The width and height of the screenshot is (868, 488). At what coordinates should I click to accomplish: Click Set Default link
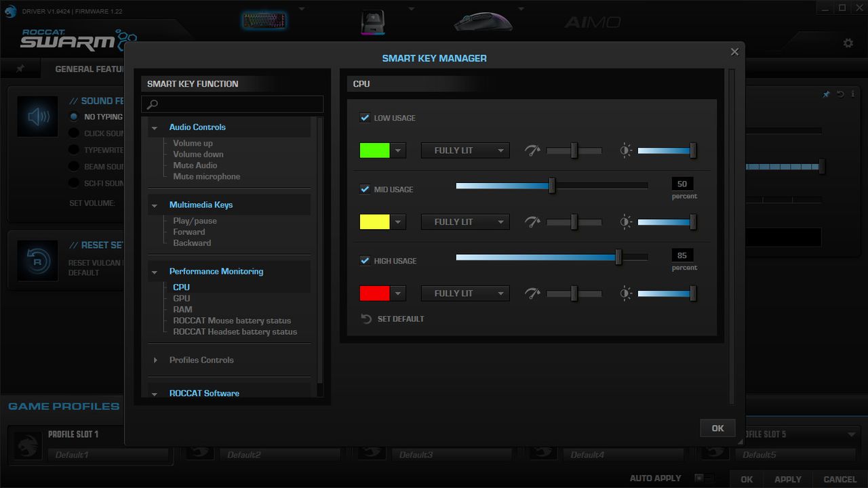(x=401, y=319)
